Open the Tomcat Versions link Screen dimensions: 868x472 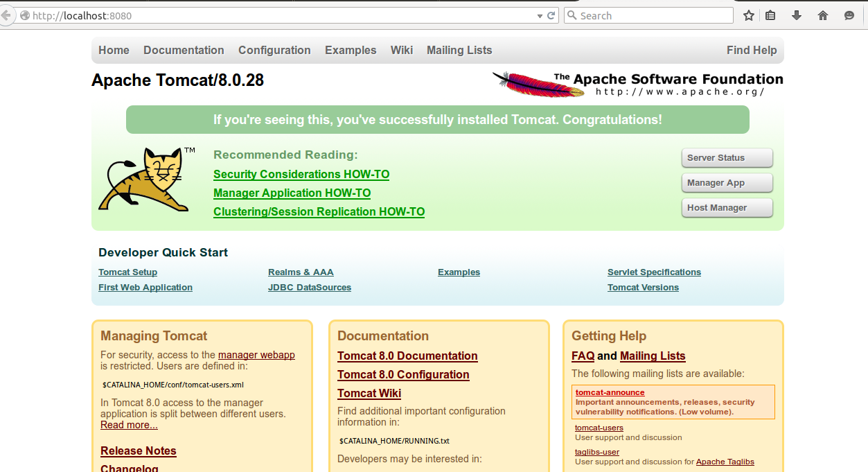pos(643,288)
